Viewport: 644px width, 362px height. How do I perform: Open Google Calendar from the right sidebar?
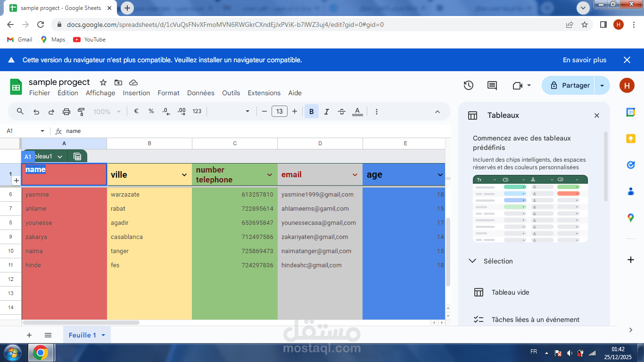coord(632,112)
